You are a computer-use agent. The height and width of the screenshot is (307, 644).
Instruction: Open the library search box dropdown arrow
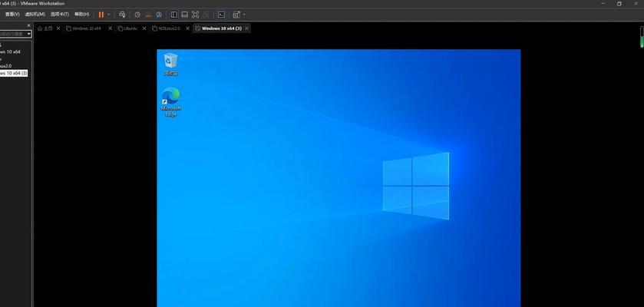click(29, 34)
